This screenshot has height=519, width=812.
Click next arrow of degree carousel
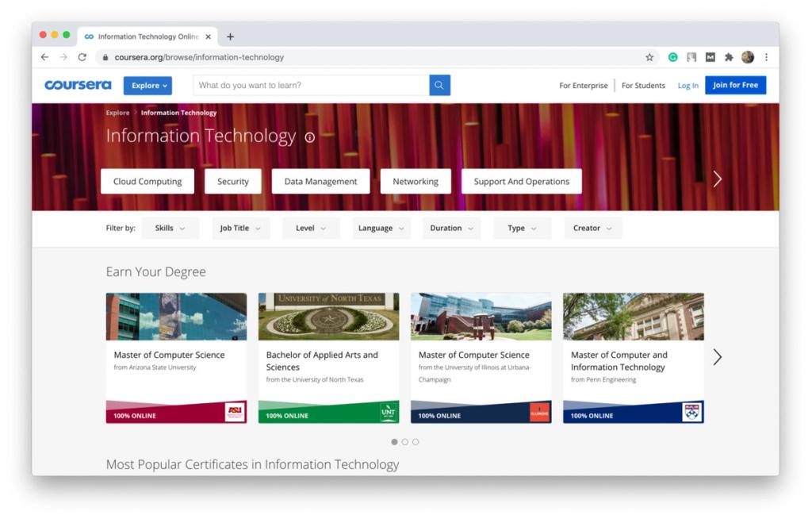(717, 357)
